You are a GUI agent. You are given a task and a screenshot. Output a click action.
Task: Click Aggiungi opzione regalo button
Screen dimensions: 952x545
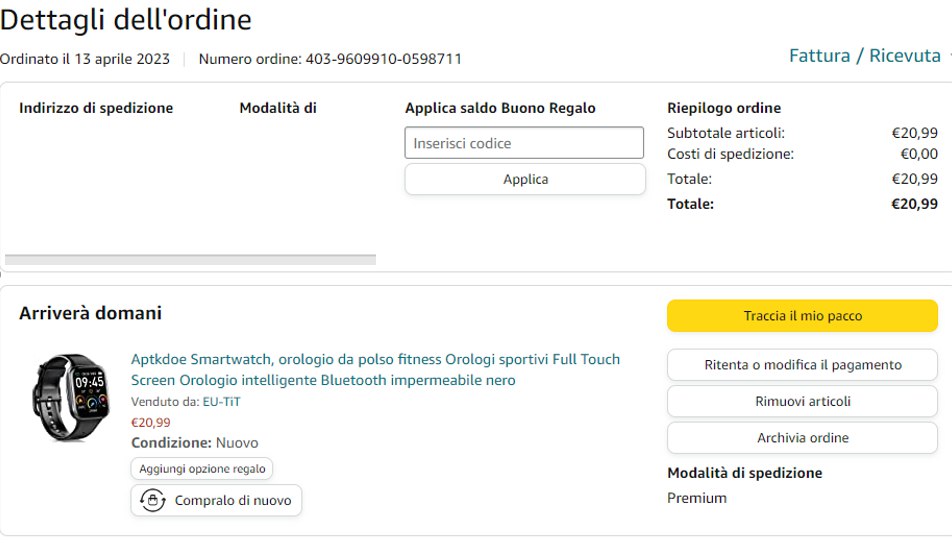click(x=201, y=469)
